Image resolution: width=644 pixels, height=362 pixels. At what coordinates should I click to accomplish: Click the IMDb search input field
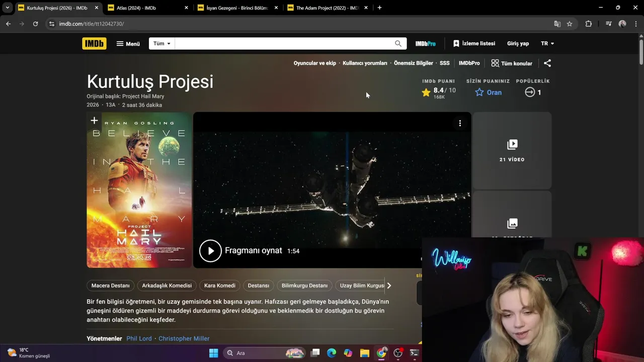pos(283,44)
